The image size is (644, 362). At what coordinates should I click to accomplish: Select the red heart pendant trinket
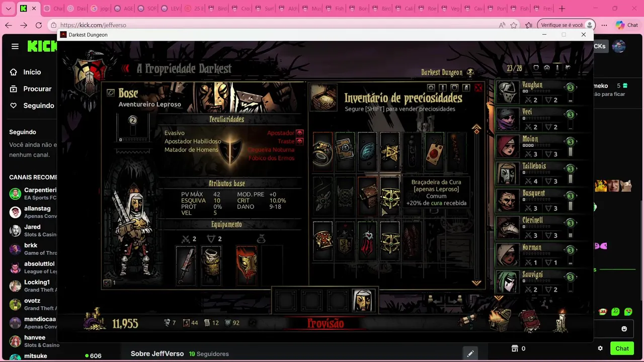pyautogui.click(x=367, y=240)
